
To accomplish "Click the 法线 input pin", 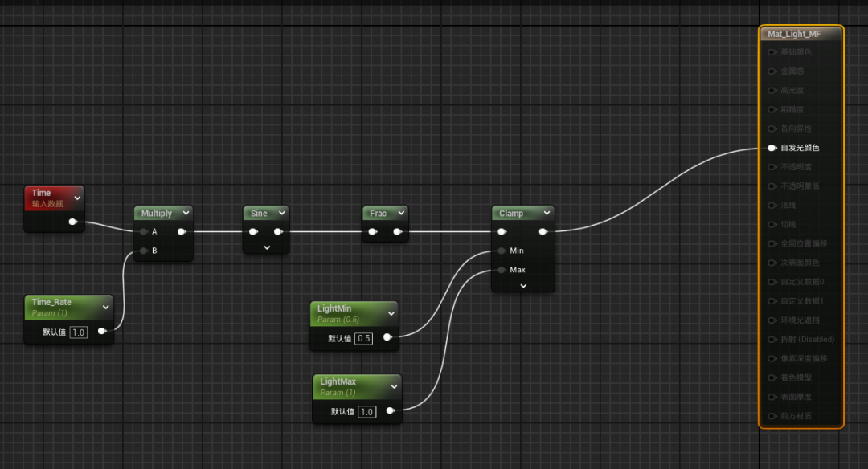I will (772, 206).
